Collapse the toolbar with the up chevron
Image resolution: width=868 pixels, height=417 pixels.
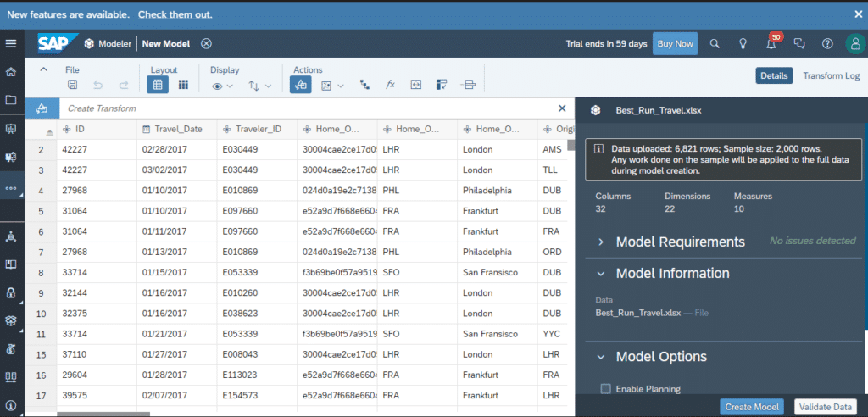coord(44,69)
